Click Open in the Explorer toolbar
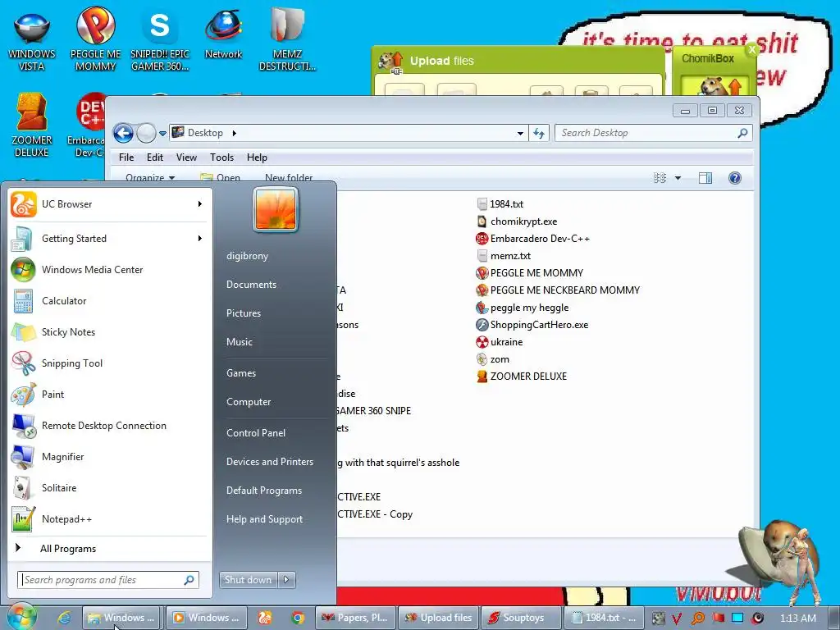 point(220,178)
